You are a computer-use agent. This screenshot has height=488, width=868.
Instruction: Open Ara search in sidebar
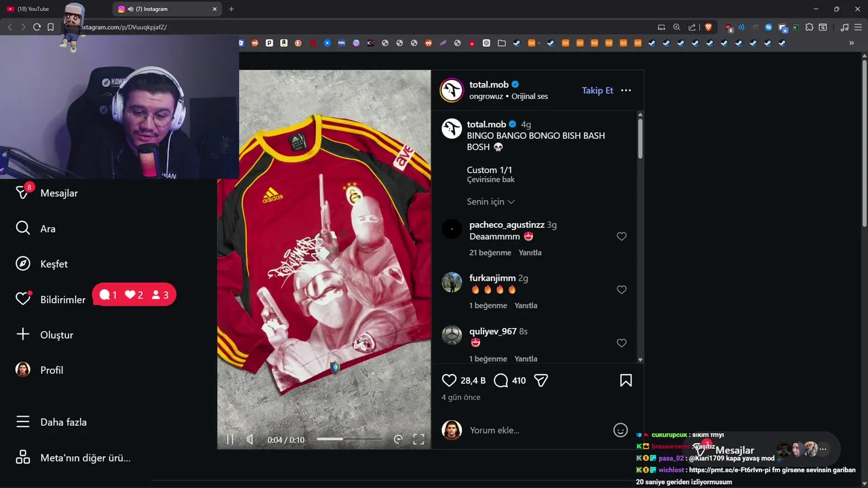(x=36, y=228)
